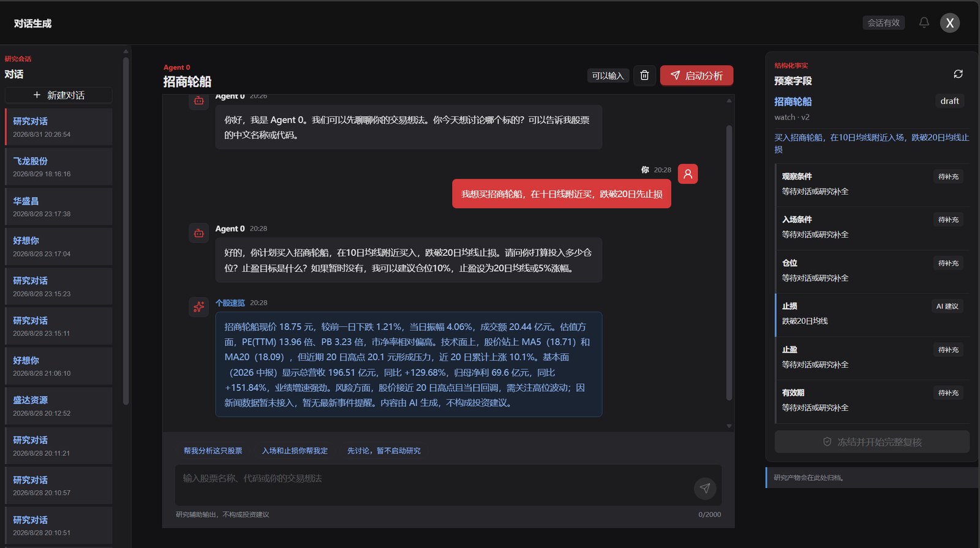The height and width of the screenshot is (548, 980).
Task: Open the notifications bell icon
Action: tap(924, 23)
